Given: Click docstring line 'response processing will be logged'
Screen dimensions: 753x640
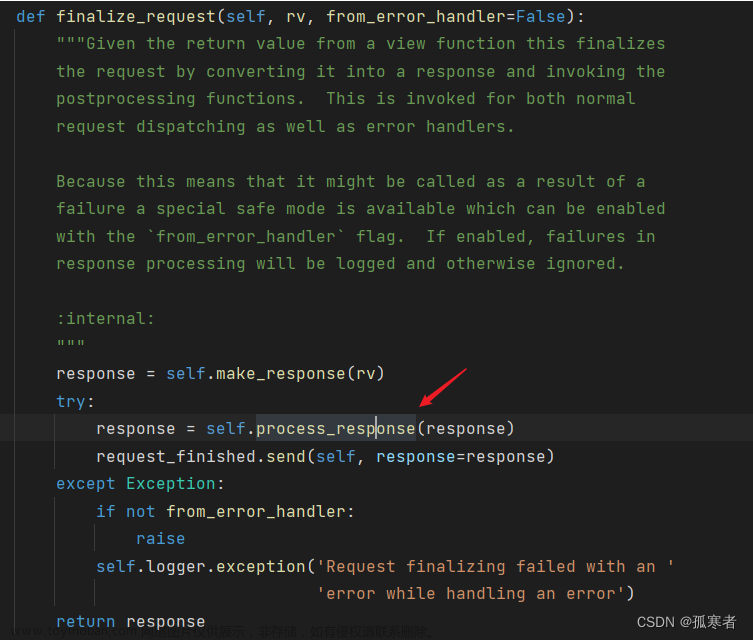Looking at the screenshot, I should coord(340,264).
